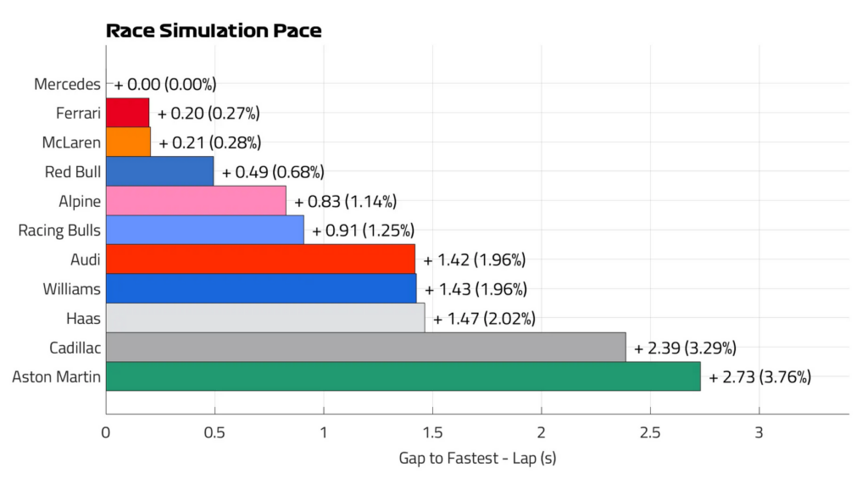Click the 1.5 tick mark label

[432, 432]
